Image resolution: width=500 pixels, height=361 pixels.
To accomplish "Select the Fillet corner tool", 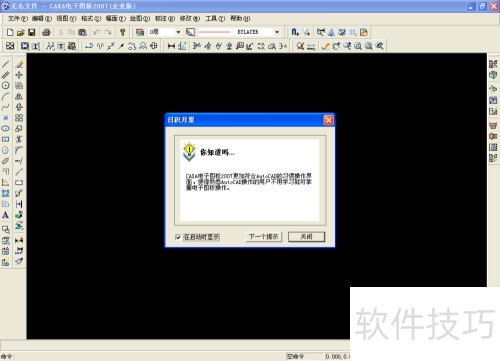I will tap(19, 150).
